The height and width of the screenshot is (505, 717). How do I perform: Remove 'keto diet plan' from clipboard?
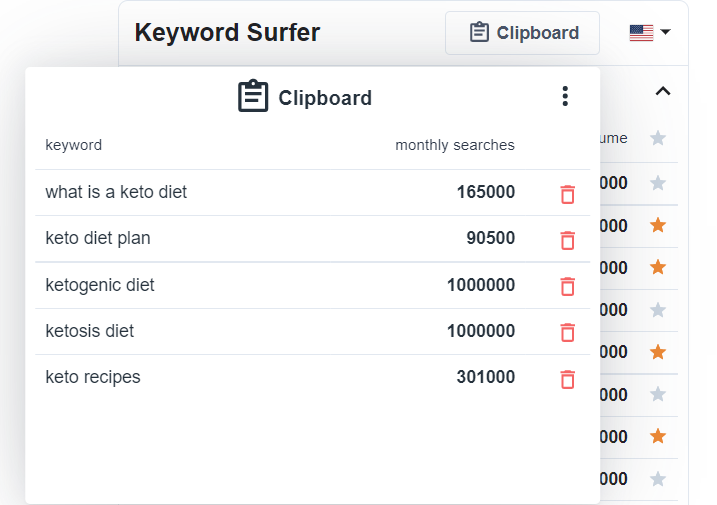pyautogui.click(x=567, y=240)
